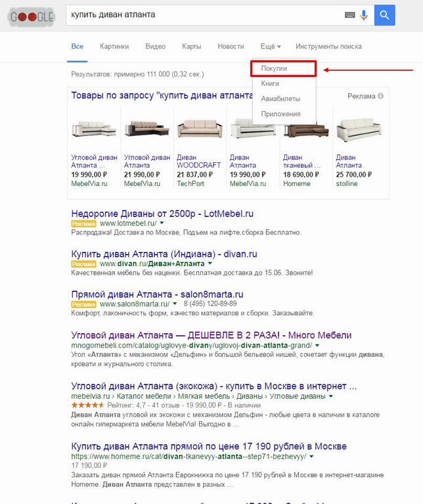Screen dimensions: 423x504
Task: Click the 25 700 stolline sofa image
Action: (x=359, y=129)
